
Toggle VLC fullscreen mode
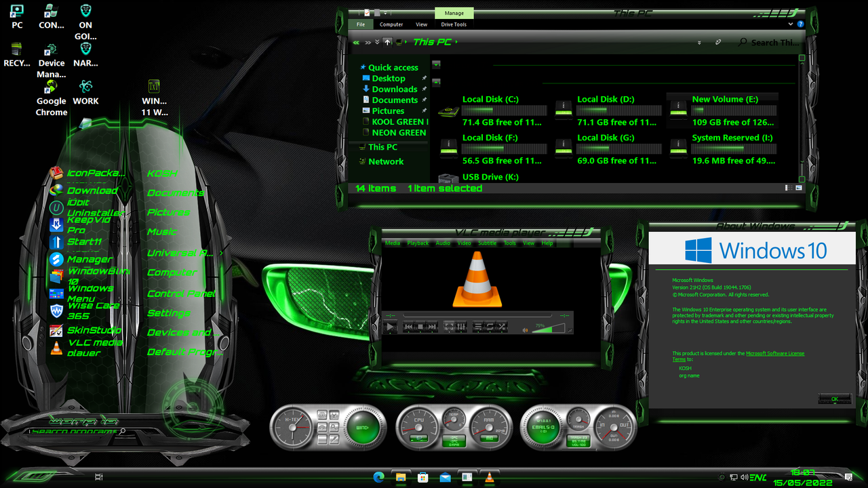pyautogui.click(x=450, y=327)
